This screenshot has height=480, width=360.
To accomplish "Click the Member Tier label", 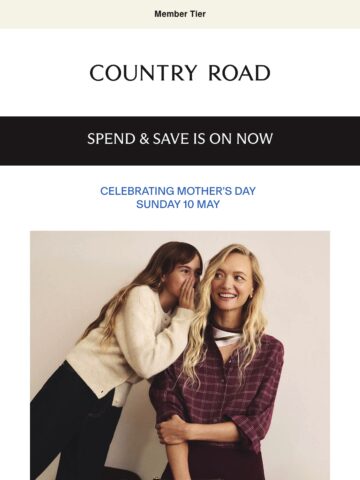I will pos(180,14).
